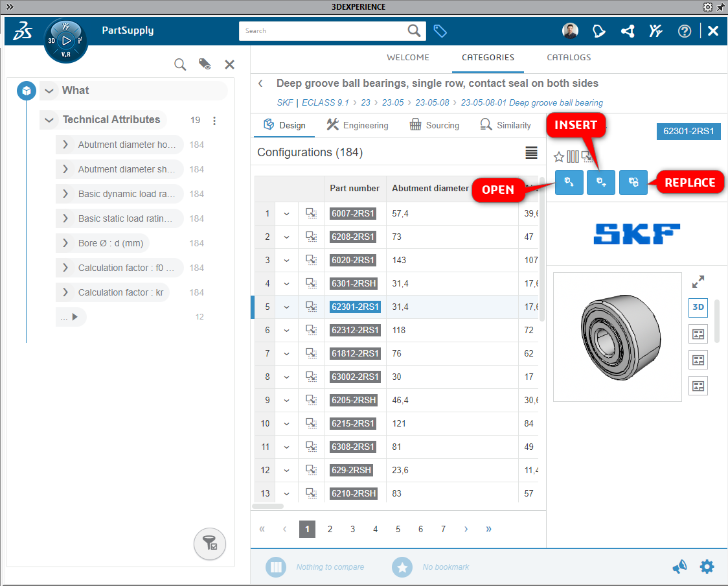The width and height of the screenshot is (728, 586).
Task: Expand the Bore Ø : d (mm) attribute
Action: [x=65, y=243]
